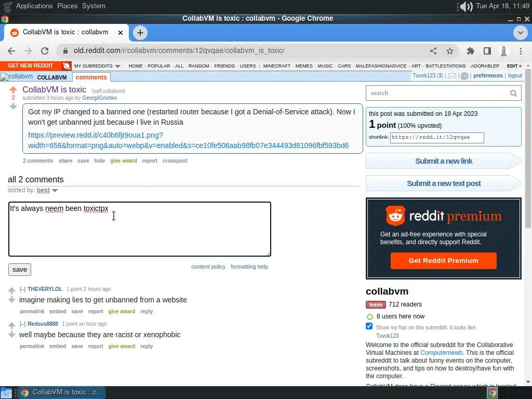Click the lock icon in address bar
Screen dimensions: 532x399
click(x=65, y=50)
